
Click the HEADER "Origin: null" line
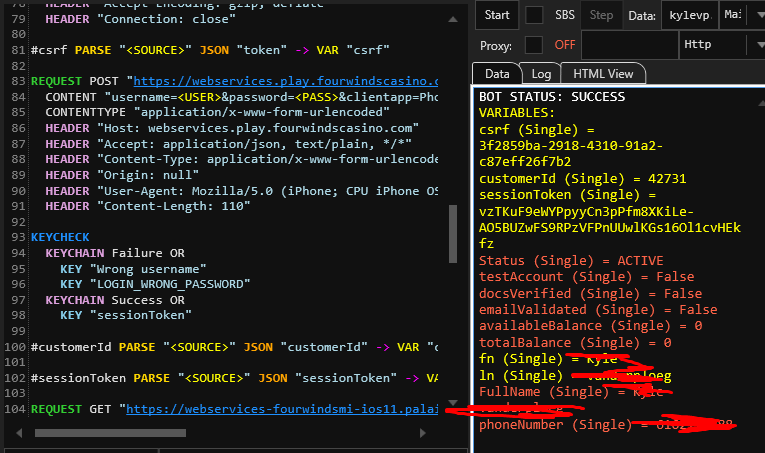coord(122,175)
